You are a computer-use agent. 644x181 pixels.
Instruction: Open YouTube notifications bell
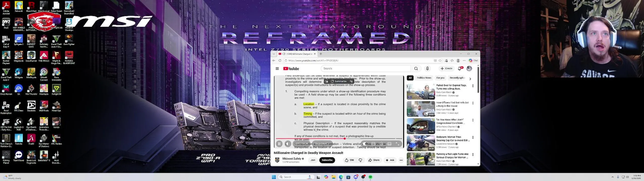tap(460, 68)
